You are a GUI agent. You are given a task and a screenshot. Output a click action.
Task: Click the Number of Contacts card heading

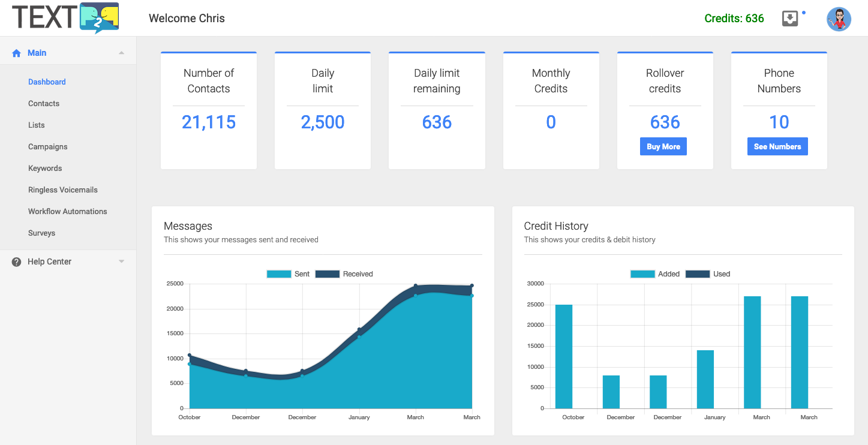[209, 81]
